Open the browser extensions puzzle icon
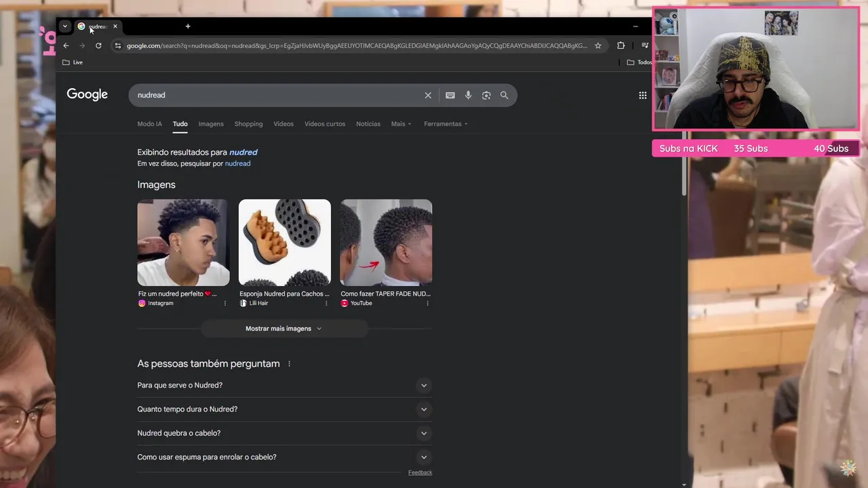The image size is (868, 488). click(620, 45)
